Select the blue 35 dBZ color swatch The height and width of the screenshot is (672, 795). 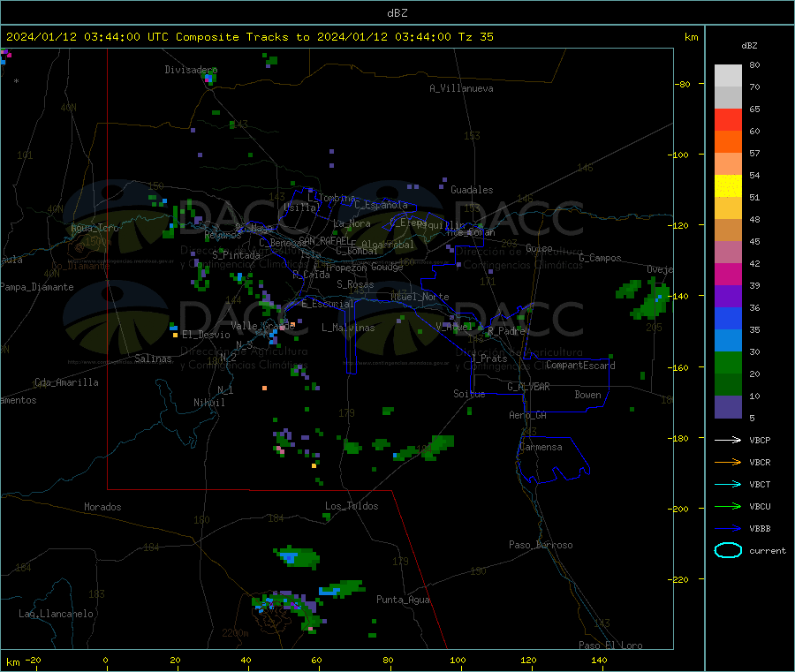pyautogui.click(x=728, y=318)
